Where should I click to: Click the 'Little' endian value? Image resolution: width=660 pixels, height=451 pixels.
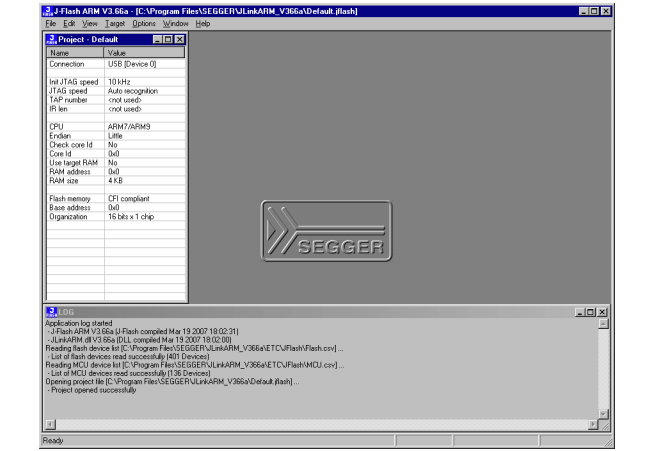click(115, 136)
